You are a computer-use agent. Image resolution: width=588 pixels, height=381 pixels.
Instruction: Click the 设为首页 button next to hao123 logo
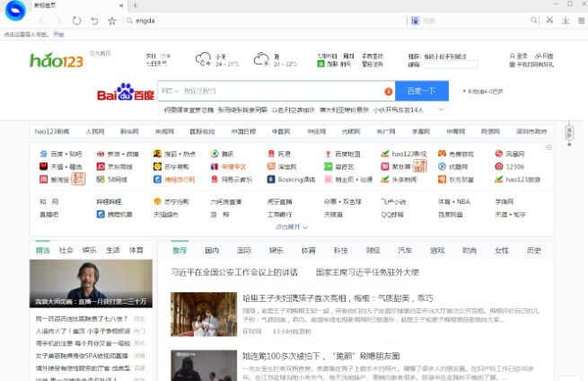[100, 53]
